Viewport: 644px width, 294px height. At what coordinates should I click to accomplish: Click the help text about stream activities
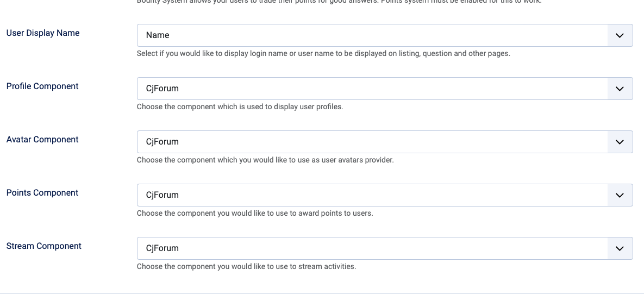246,267
